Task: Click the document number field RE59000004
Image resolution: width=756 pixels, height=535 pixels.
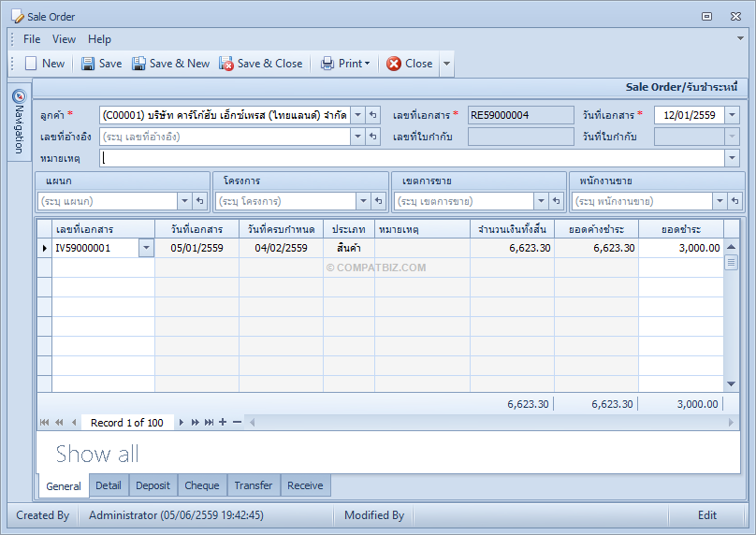Action: 521,115
